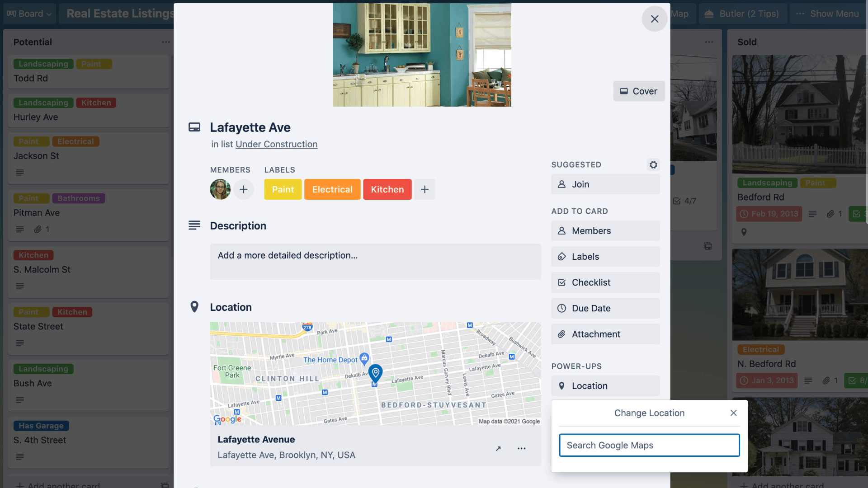Open Show Menu
This screenshot has width=868, height=488.
pos(828,14)
